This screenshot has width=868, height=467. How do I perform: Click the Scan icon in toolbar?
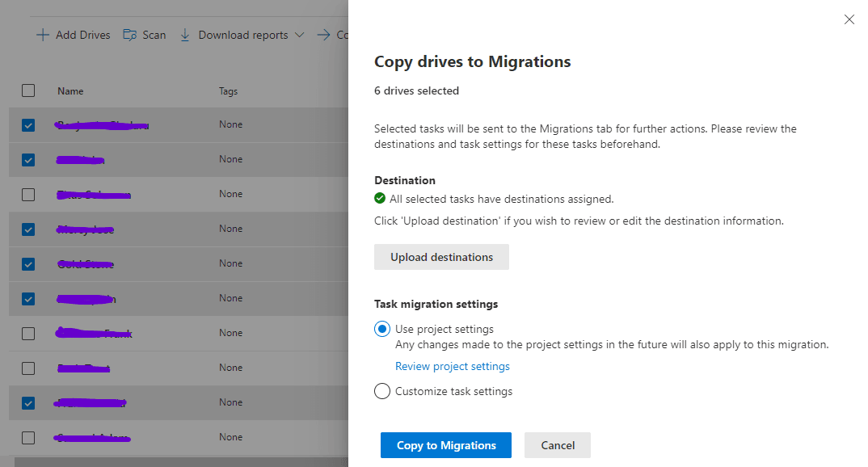(129, 35)
